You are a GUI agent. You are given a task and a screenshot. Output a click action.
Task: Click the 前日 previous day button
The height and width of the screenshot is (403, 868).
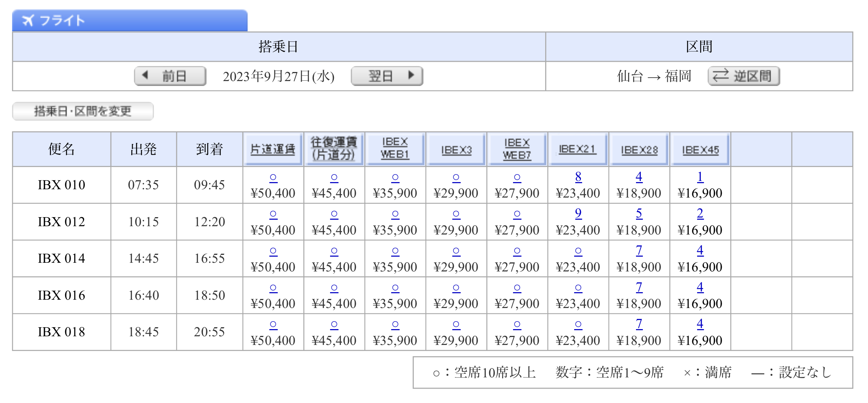click(x=170, y=76)
